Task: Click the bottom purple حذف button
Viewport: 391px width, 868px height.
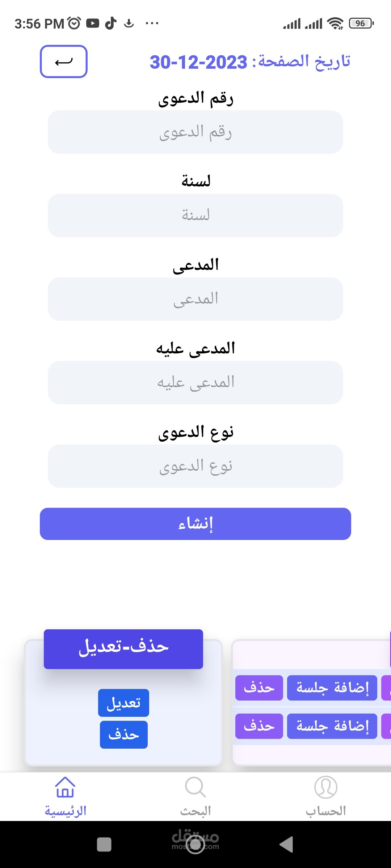Action: [x=259, y=726]
